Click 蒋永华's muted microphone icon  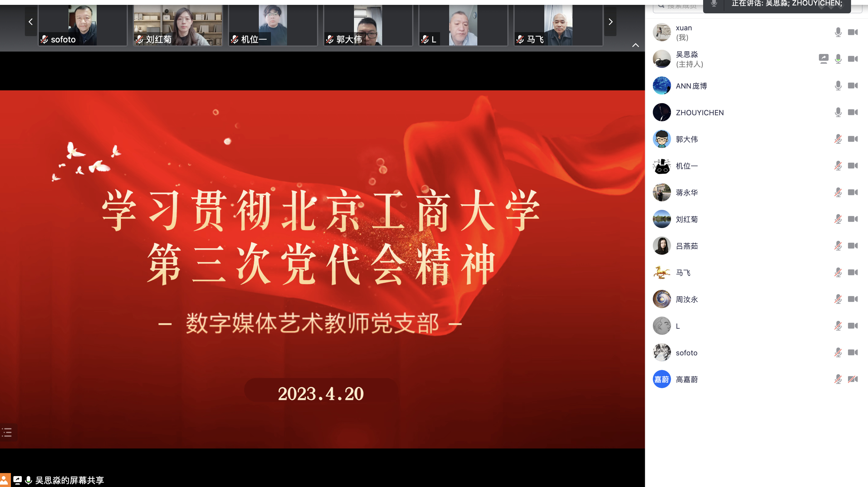click(x=838, y=193)
